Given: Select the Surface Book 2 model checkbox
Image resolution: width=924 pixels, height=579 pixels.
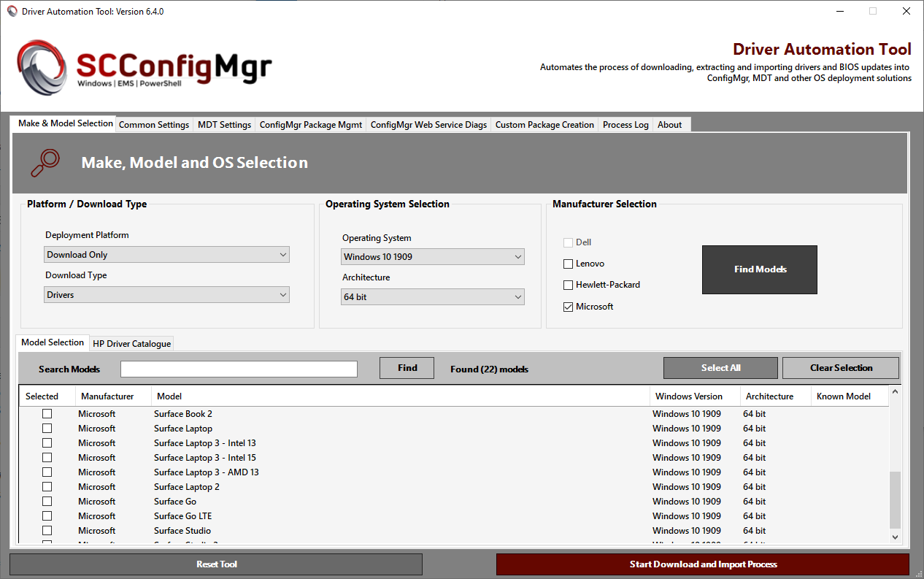Looking at the screenshot, I should pyautogui.click(x=47, y=413).
